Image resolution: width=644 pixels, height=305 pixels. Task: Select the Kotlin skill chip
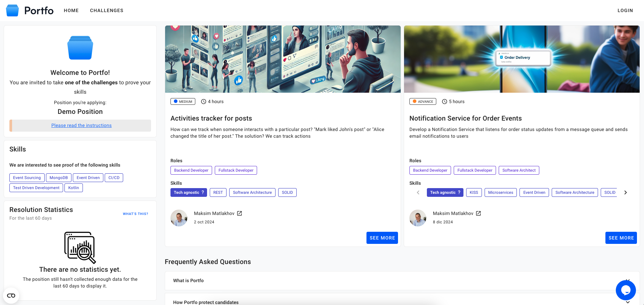pyautogui.click(x=73, y=188)
